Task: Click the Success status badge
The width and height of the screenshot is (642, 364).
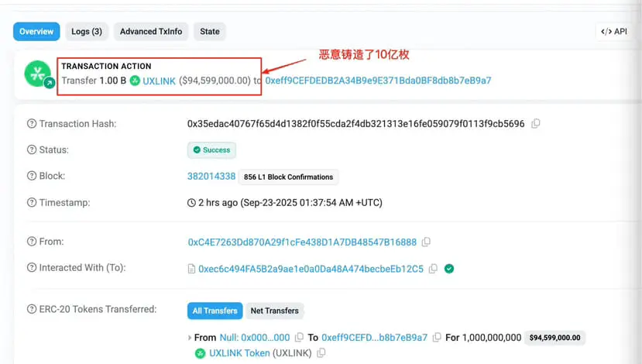Action: [211, 149]
